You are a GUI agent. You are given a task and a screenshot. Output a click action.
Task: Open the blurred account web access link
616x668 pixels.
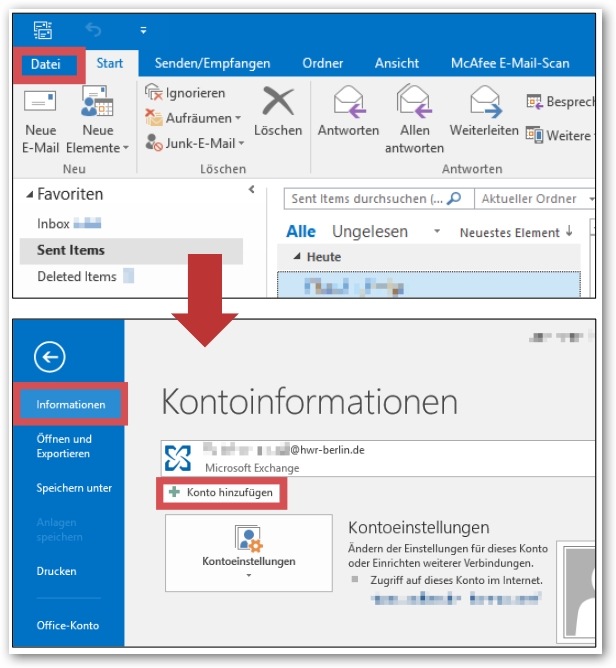(x=457, y=599)
